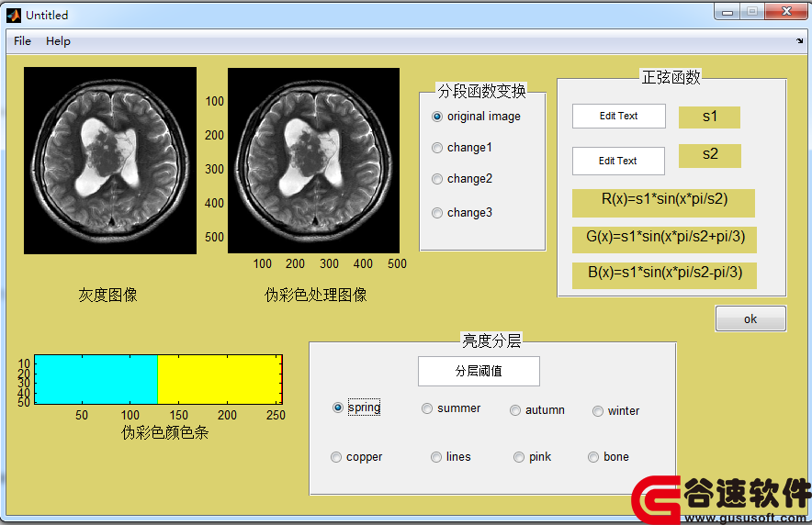
Task: Click the R(x)=s1*sin(x*pi/s2) formula label
Action: click(663, 203)
